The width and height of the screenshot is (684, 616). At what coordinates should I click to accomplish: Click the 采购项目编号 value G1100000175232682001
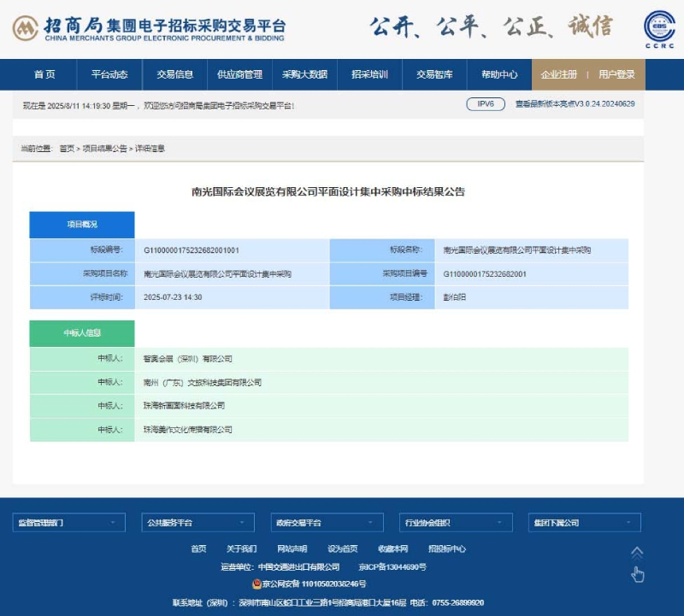(485, 274)
